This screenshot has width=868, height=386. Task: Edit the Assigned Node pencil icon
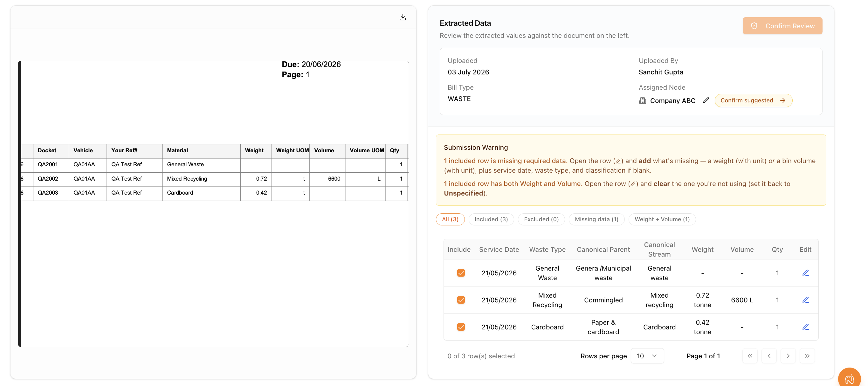(706, 100)
